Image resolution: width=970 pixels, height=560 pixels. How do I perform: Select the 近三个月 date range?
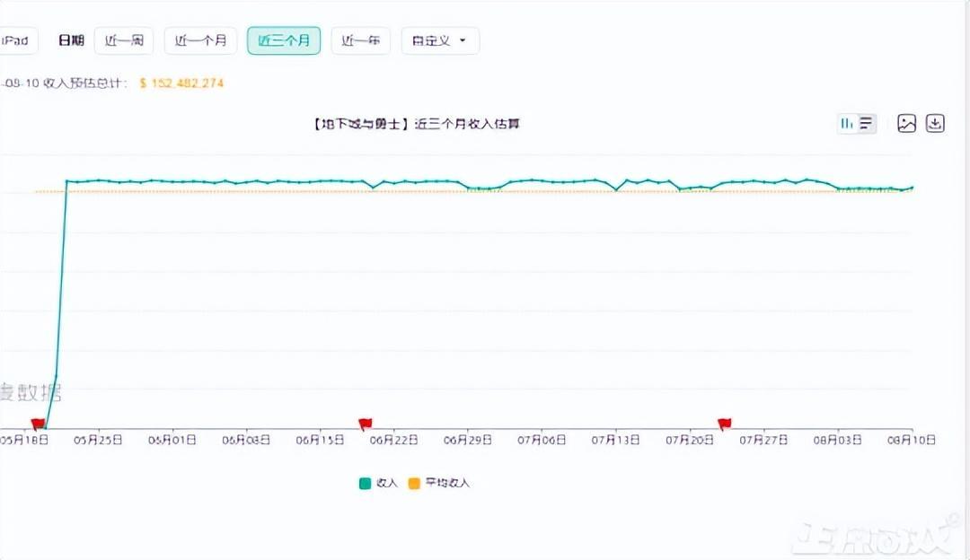pyautogui.click(x=284, y=40)
